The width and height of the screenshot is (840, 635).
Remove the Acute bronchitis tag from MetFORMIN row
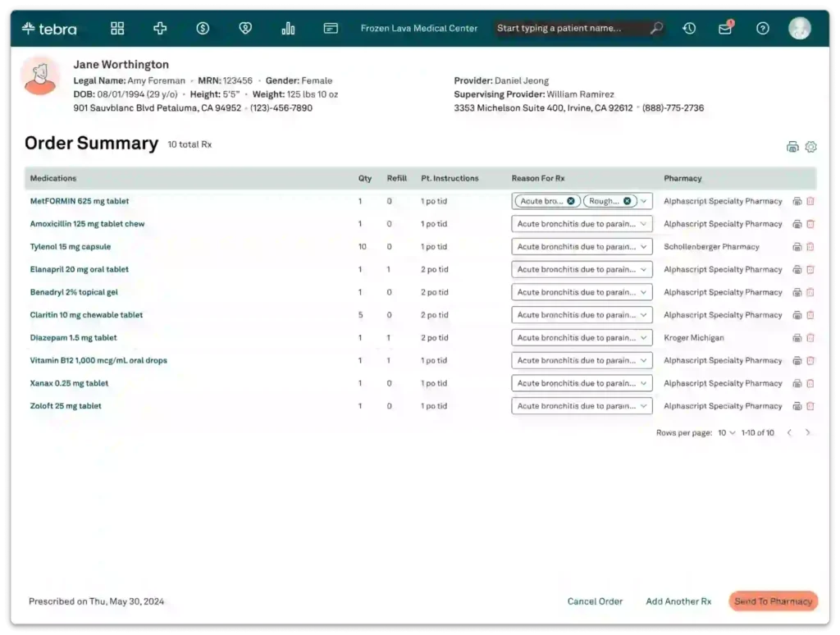click(x=571, y=200)
